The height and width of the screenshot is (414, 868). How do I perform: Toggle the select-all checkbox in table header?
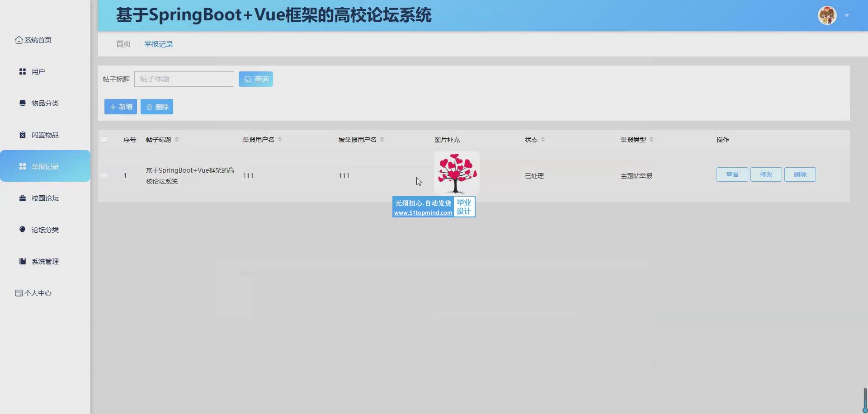(104, 140)
